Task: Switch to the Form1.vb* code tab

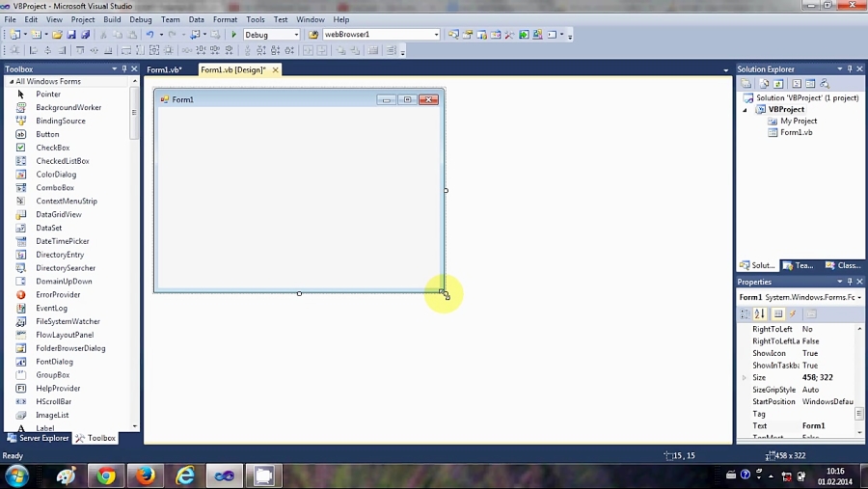Action: click(164, 69)
